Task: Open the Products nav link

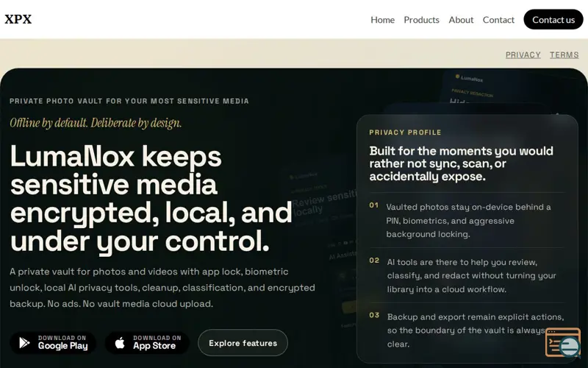Action: [x=421, y=20]
